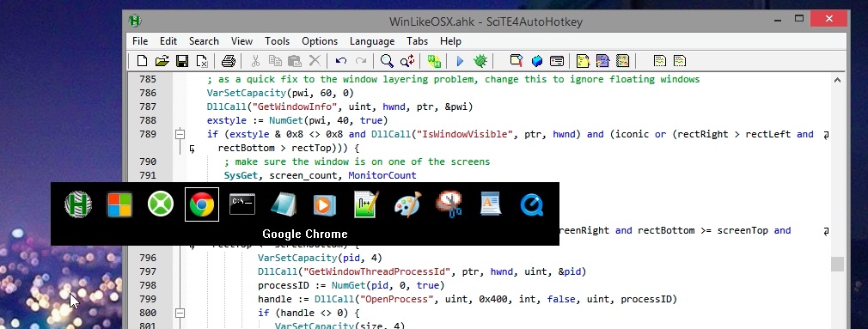Select the Paint palette icon in switcher
868x329 pixels.
(x=408, y=204)
